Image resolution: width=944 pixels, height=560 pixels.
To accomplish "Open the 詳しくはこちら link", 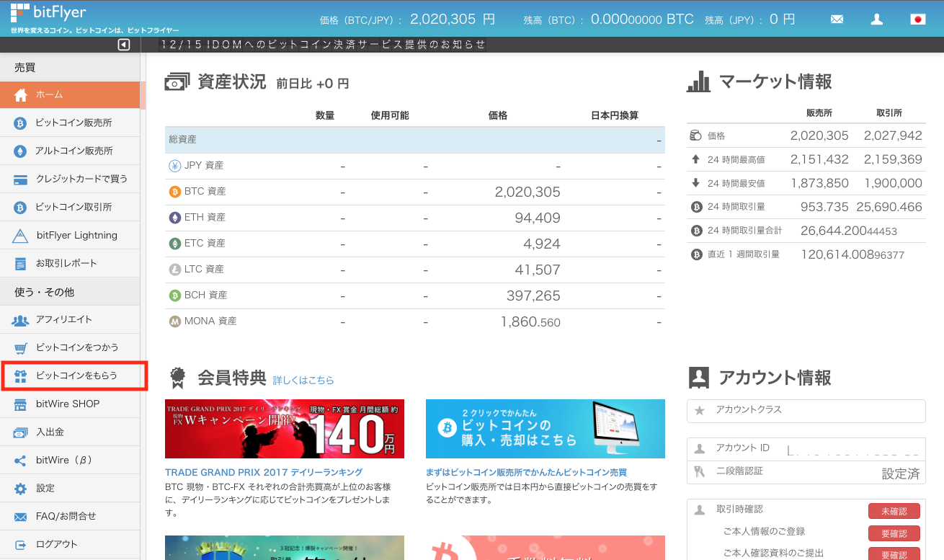I will click(303, 380).
